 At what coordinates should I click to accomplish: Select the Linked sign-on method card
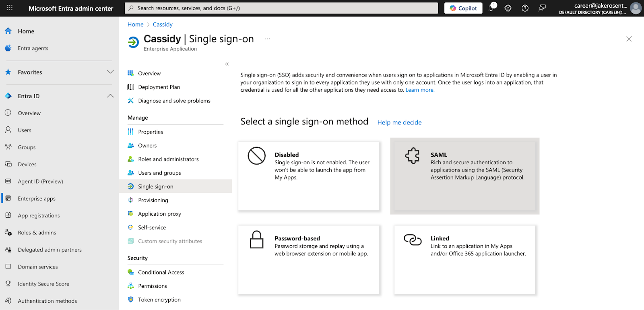click(465, 260)
